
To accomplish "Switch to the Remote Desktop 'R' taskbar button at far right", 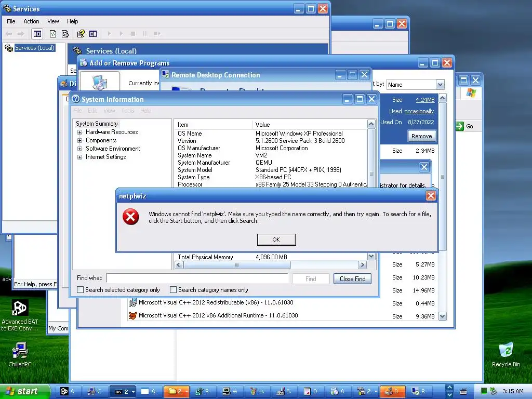I will coord(419,391).
